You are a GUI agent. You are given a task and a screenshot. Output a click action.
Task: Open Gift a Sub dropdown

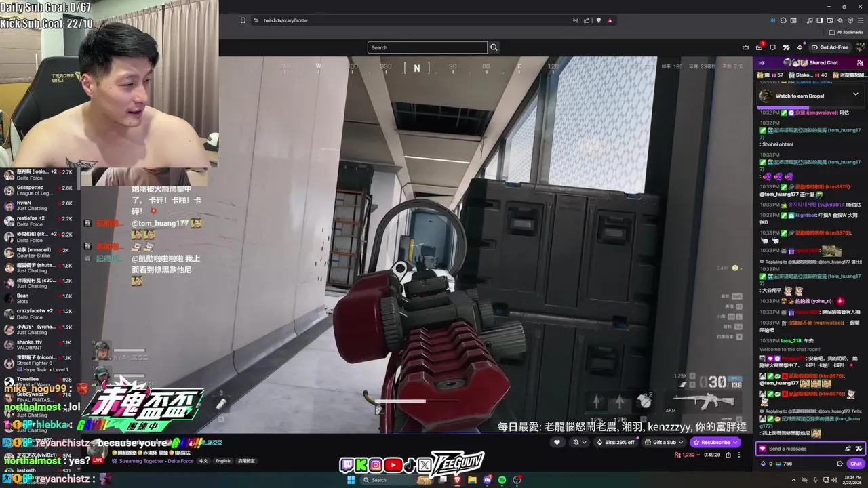point(663,443)
